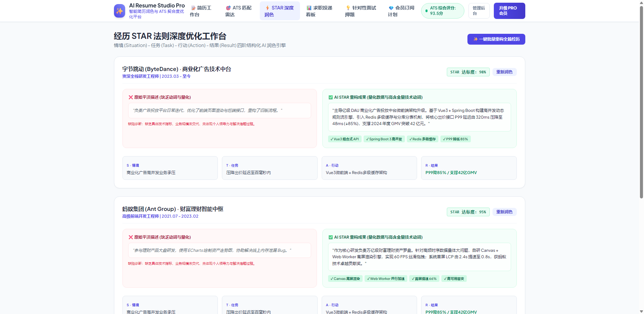
Task: Click the Canvas 离屏渲染 tag
Action: 345,279
